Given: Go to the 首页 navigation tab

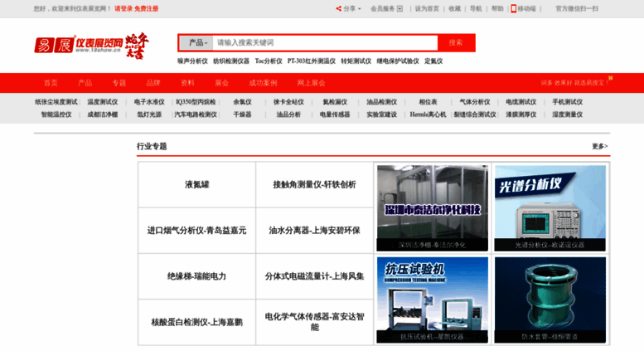Looking at the screenshot, I should coord(51,83).
